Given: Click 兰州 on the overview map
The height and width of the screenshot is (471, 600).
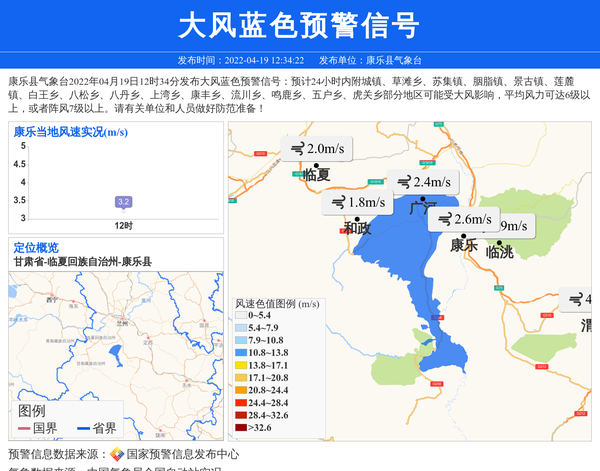Looking at the screenshot, I should pyautogui.click(x=123, y=322).
